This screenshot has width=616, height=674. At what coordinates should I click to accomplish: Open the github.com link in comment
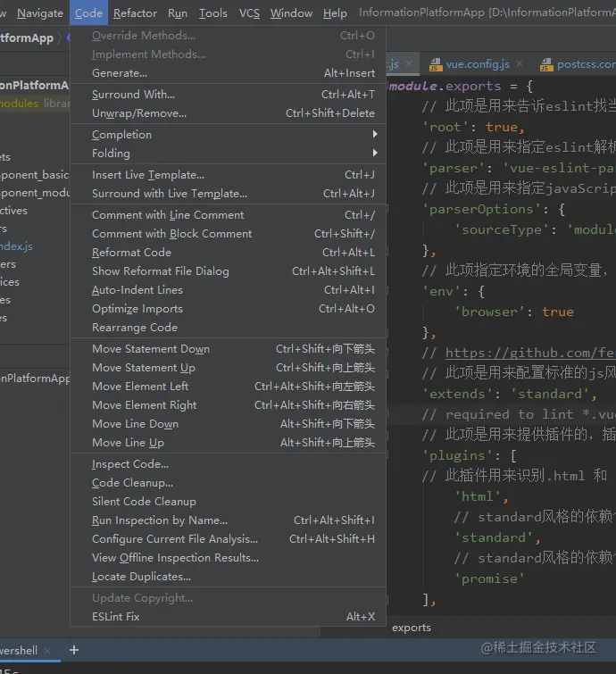(x=530, y=353)
